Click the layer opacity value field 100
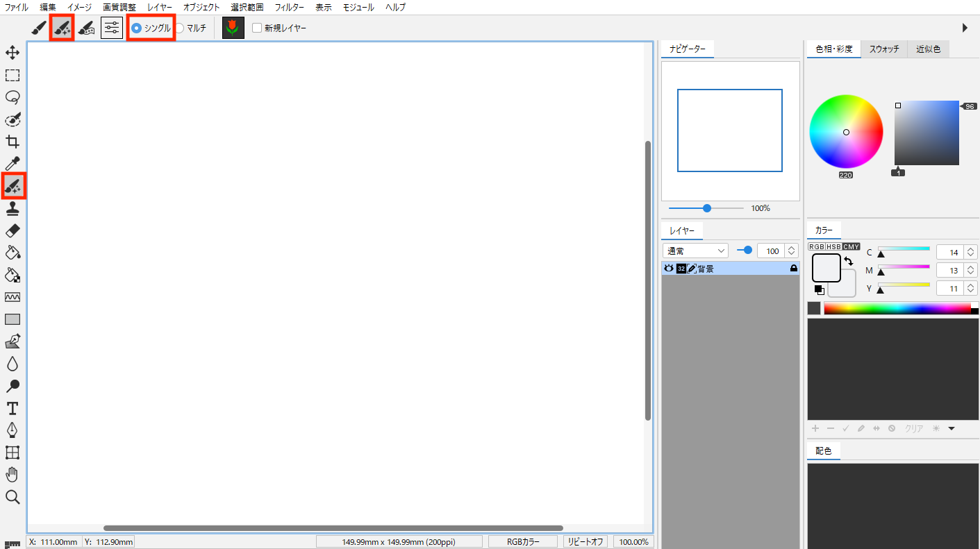This screenshot has width=980, height=549. coord(771,251)
